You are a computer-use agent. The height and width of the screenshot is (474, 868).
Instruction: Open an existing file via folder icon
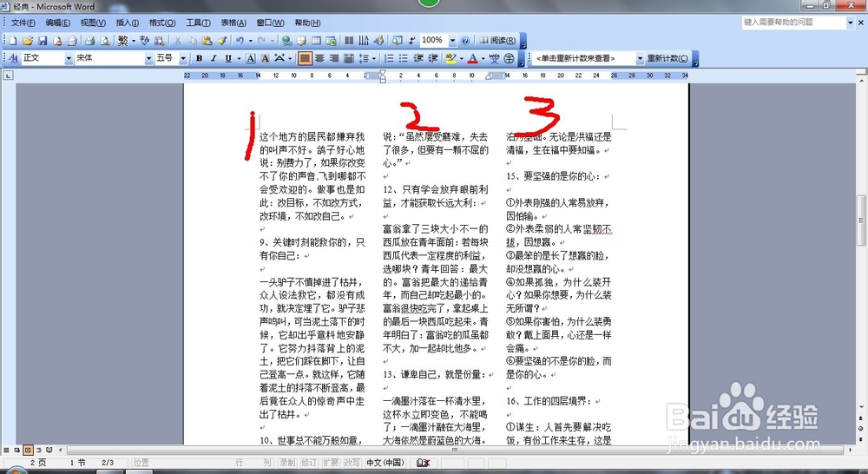28,41
